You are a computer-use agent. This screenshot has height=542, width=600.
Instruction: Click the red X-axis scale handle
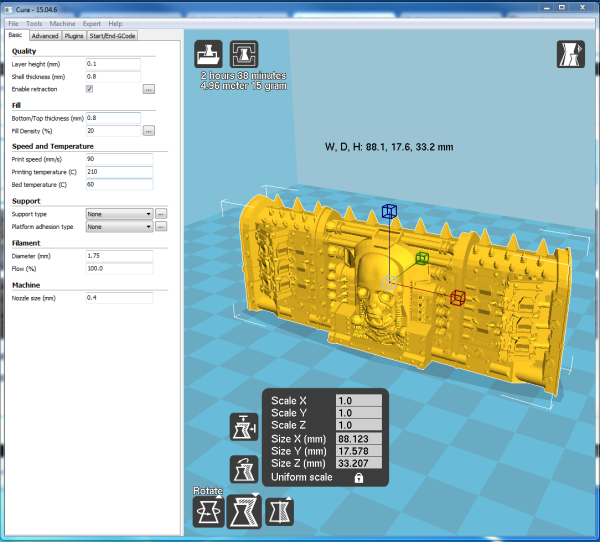458,297
